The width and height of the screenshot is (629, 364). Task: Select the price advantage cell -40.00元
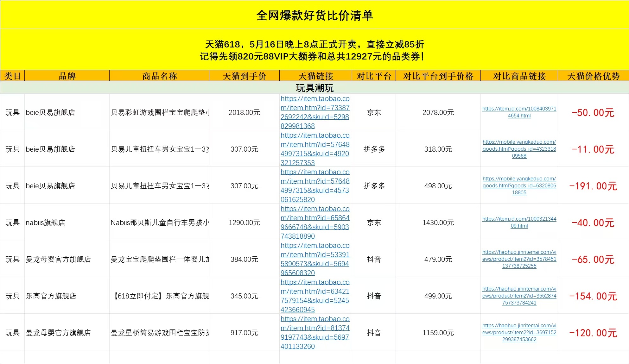594,223
